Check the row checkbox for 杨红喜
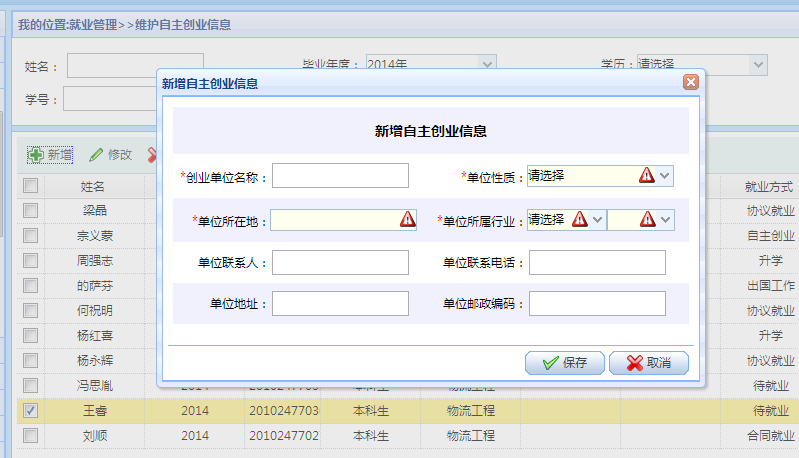 pos(31,335)
